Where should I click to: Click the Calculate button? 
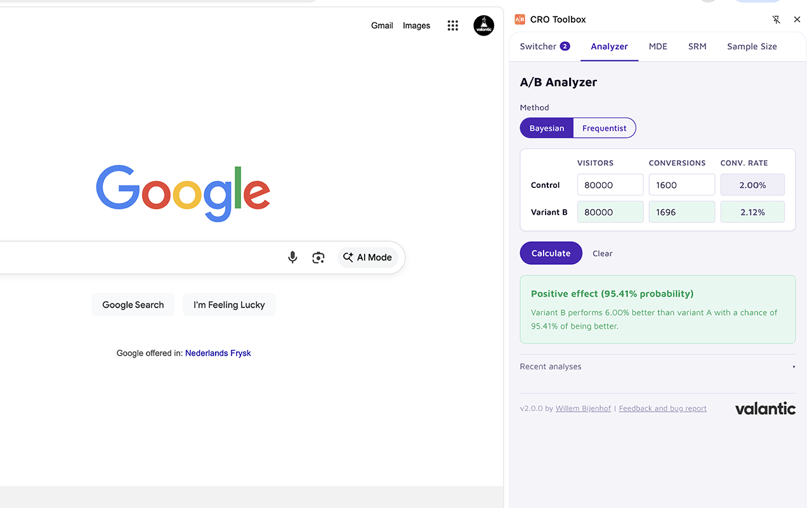click(551, 253)
